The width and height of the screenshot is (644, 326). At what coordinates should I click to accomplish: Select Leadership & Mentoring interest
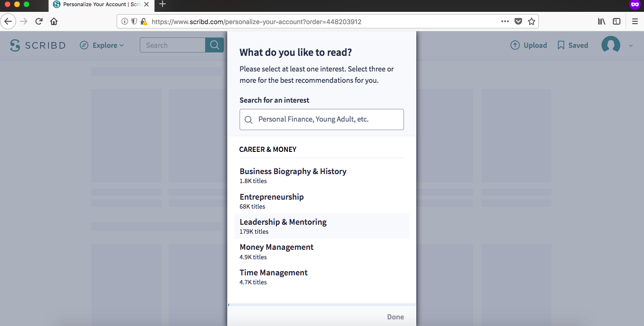(x=322, y=226)
